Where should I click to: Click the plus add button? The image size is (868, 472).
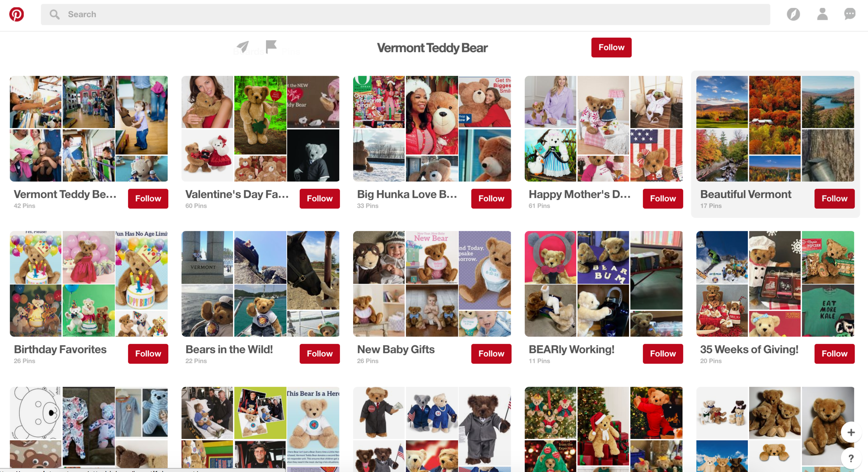coord(851,432)
